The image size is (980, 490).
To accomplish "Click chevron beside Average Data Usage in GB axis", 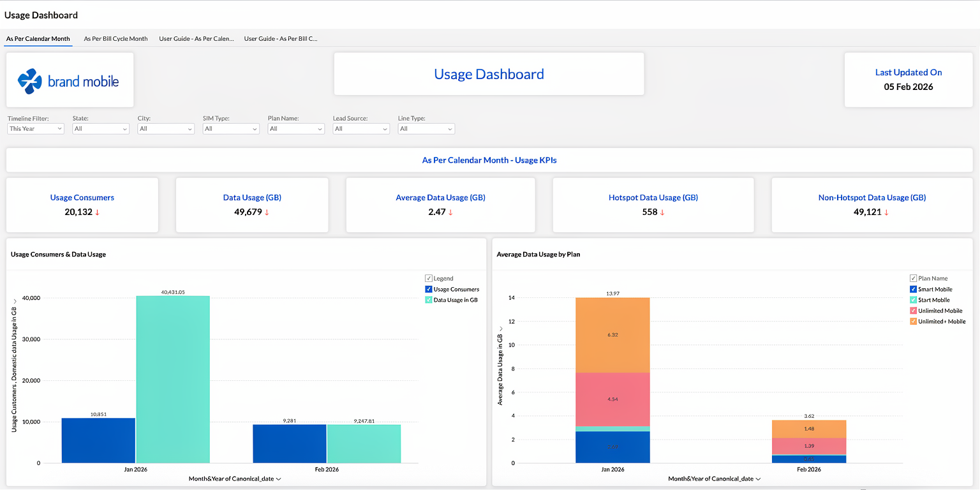I will pyautogui.click(x=501, y=329).
